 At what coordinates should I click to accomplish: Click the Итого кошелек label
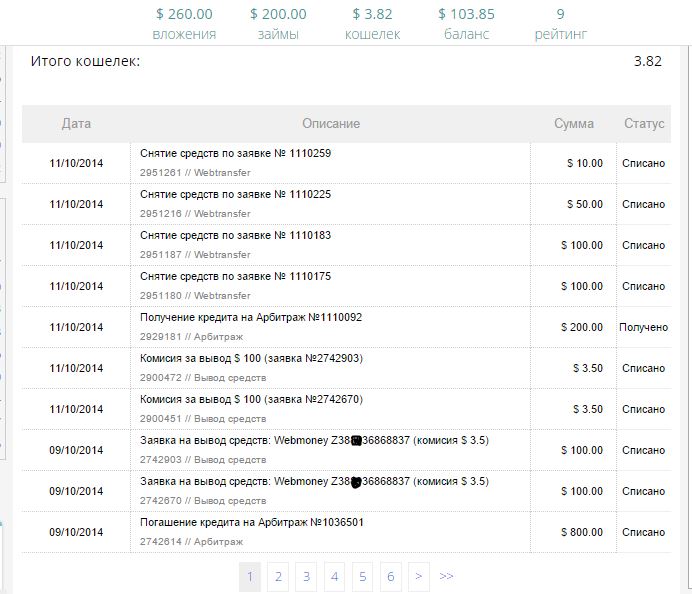pos(85,61)
